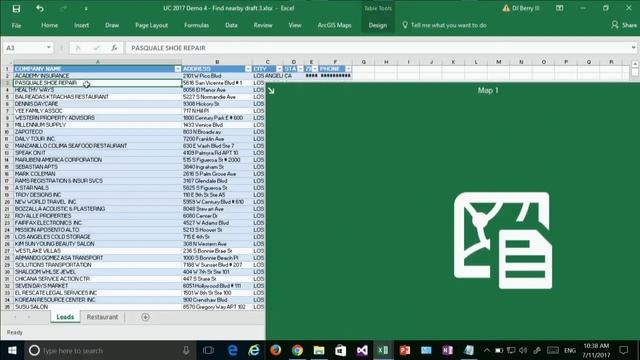Switch to the Home ribbon tab
Image resolution: width=640 pixels, height=360 pixels.
coord(49,25)
